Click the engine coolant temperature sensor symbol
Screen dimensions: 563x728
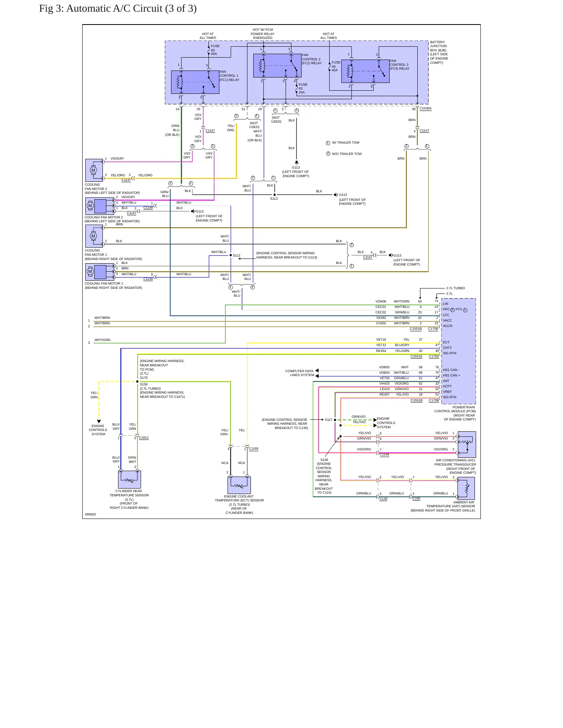coord(239,485)
